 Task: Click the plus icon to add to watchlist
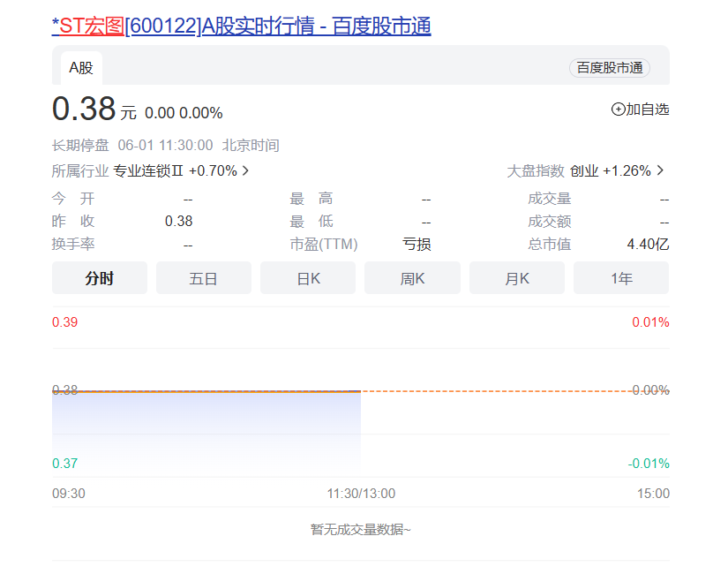point(618,110)
